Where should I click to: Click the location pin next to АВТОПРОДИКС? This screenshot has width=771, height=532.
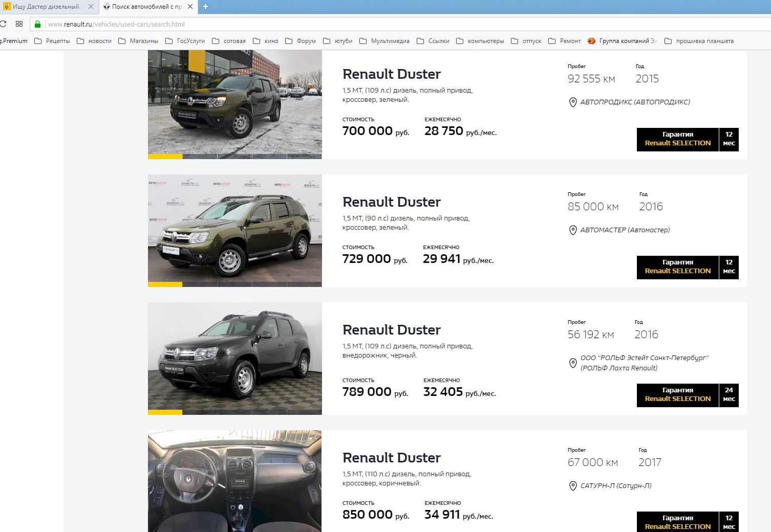573,102
